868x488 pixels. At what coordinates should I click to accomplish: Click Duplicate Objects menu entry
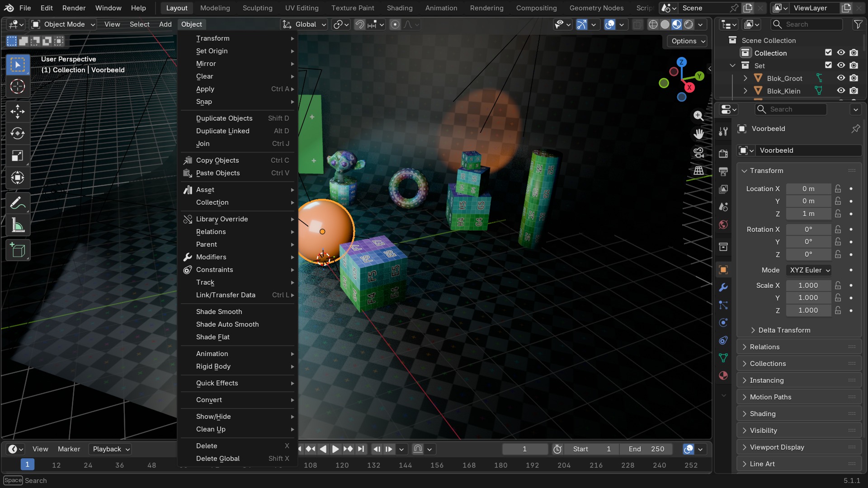click(238, 118)
